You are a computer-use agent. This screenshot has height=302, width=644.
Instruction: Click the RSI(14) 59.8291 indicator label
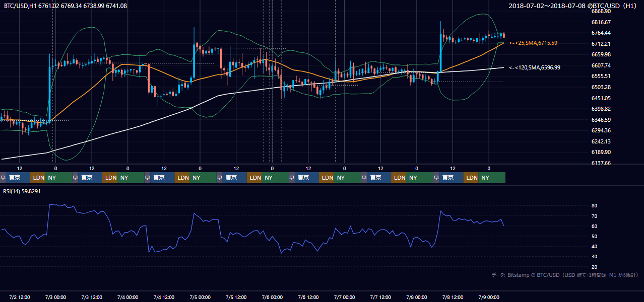(22, 191)
